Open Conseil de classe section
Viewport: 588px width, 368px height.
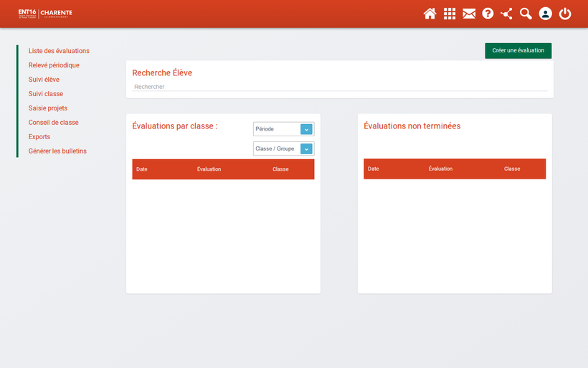click(53, 122)
